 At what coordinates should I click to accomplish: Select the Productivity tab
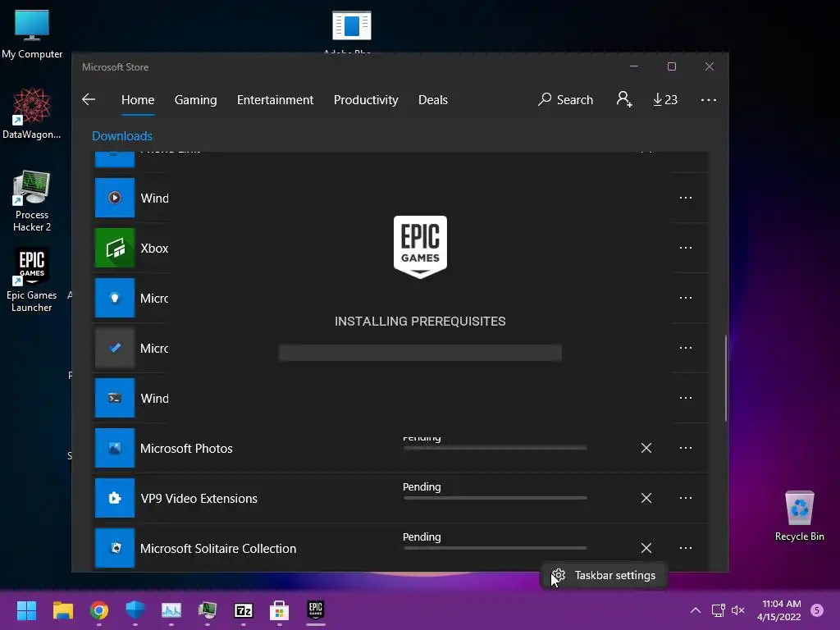(x=366, y=99)
